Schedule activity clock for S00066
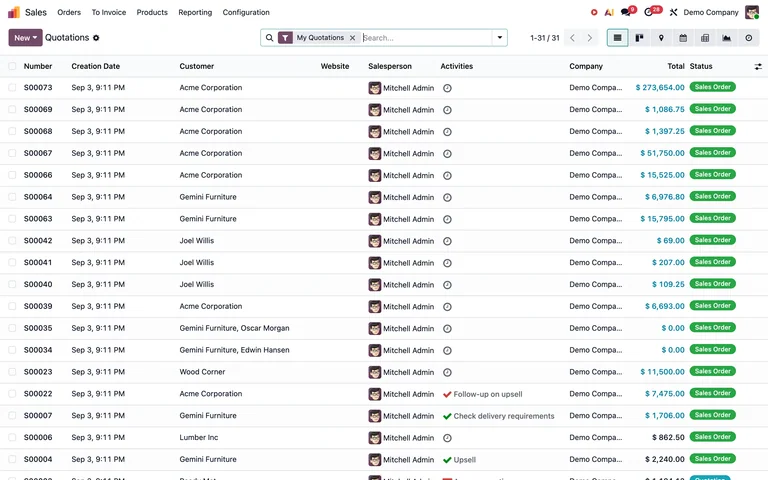 coord(447,175)
